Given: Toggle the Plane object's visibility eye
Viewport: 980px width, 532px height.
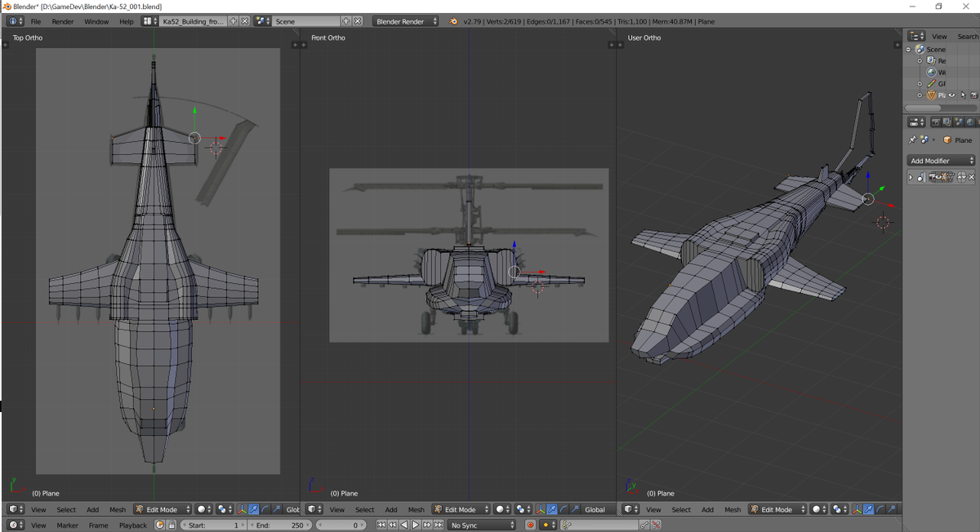Looking at the screenshot, I should (x=951, y=95).
